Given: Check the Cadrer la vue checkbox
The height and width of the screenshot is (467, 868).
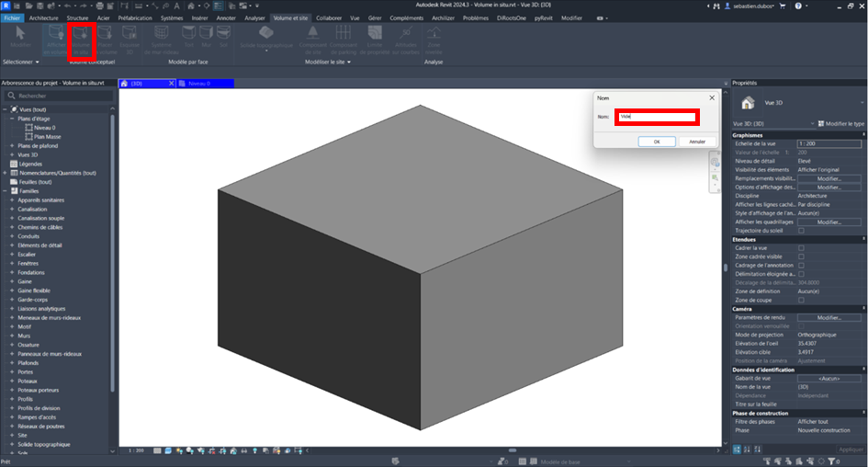Looking at the screenshot, I should [x=801, y=248].
